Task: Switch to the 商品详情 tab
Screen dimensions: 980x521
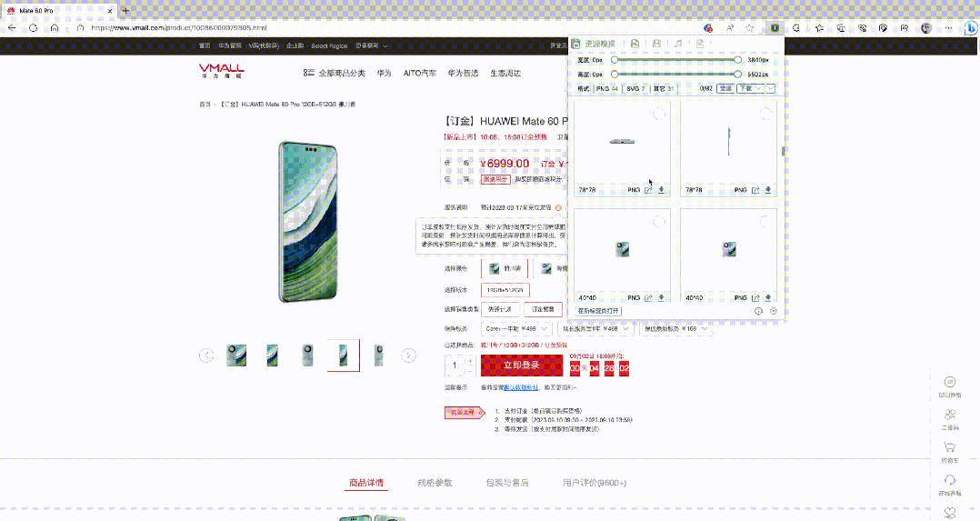Action: point(366,483)
